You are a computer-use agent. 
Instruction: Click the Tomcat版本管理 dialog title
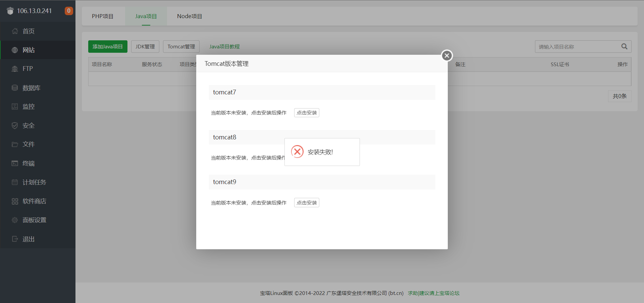pos(226,63)
